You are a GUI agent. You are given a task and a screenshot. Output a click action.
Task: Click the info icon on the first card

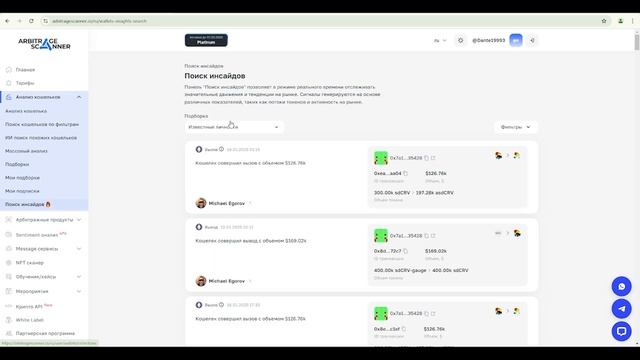click(221, 149)
